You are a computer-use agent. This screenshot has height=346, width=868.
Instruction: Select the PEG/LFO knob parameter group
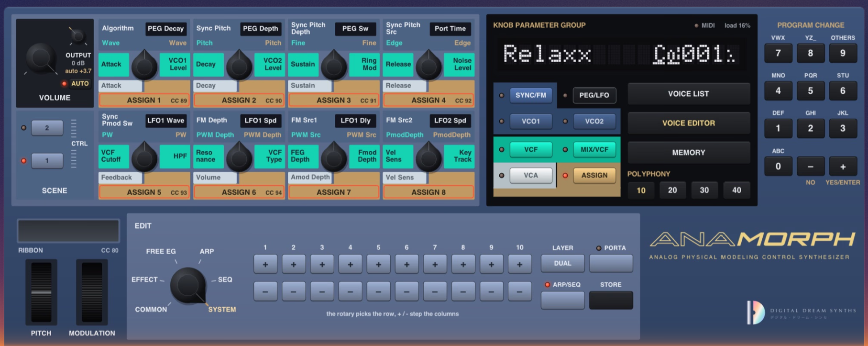coord(594,95)
